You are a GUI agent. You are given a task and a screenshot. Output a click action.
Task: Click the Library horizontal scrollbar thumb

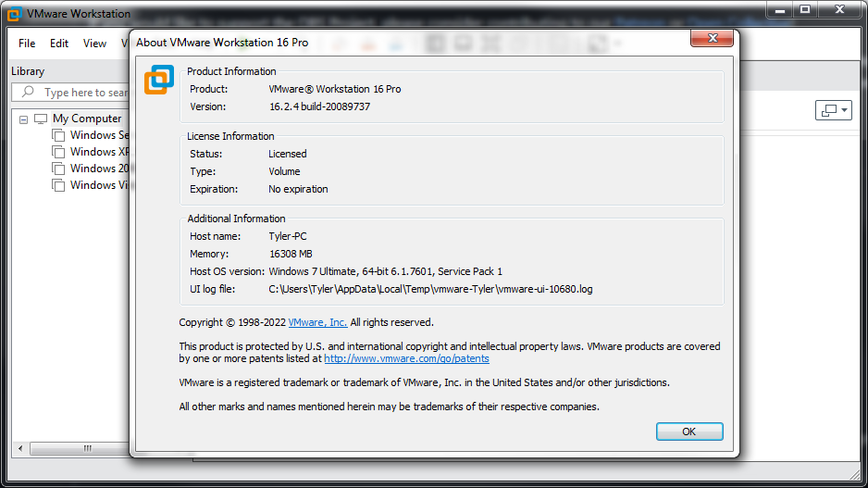(81, 448)
